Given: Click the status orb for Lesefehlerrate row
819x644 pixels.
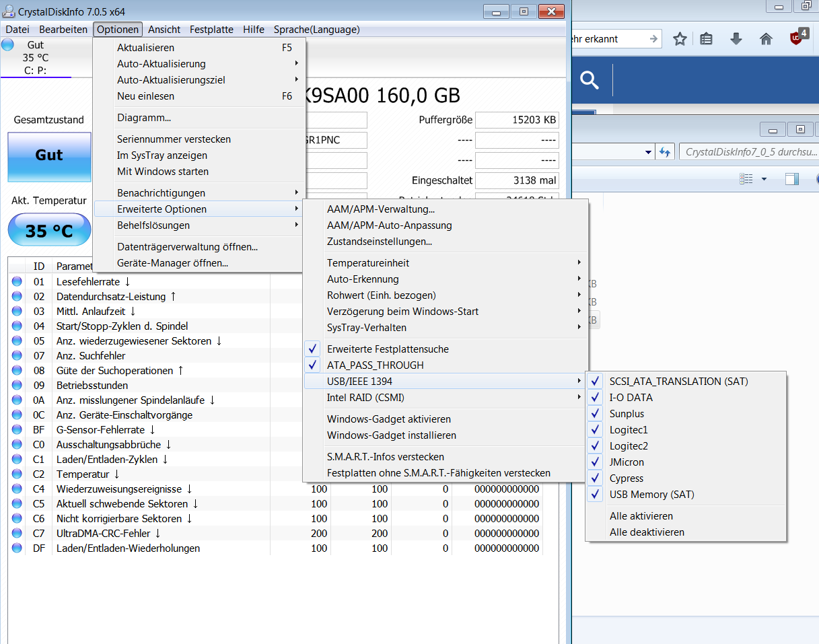Looking at the screenshot, I should (x=17, y=281).
